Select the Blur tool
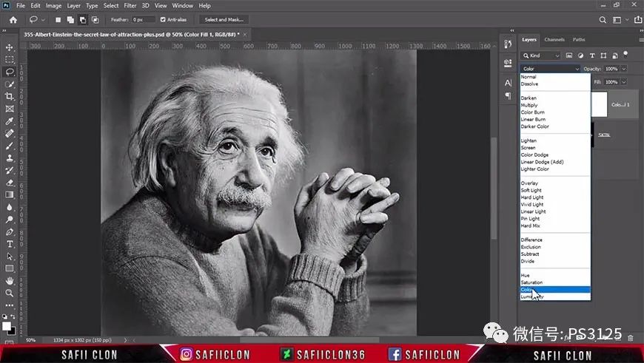The image size is (644, 363). 10,207
